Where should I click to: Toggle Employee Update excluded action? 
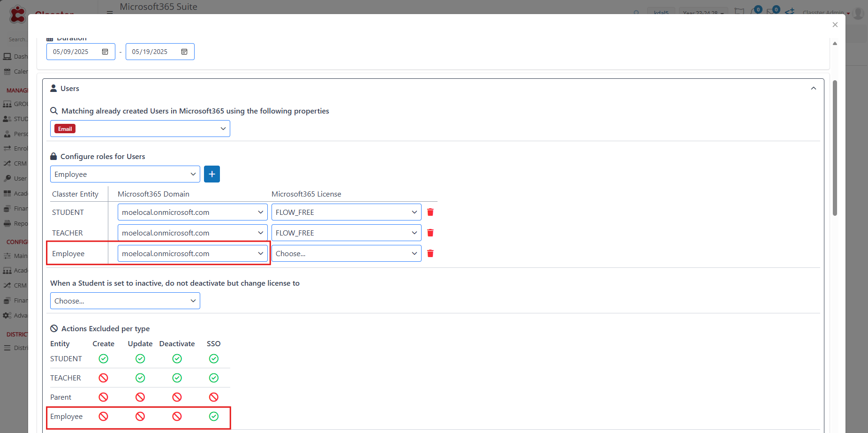pos(140,416)
